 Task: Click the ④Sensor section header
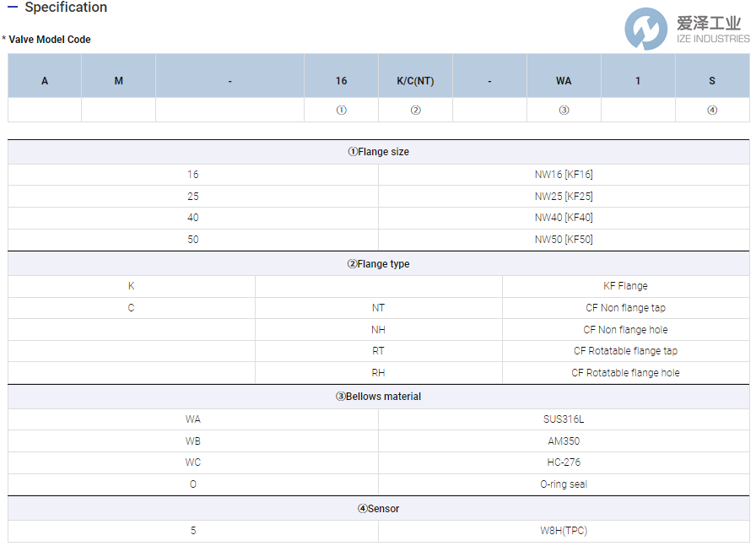pos(378,509)
